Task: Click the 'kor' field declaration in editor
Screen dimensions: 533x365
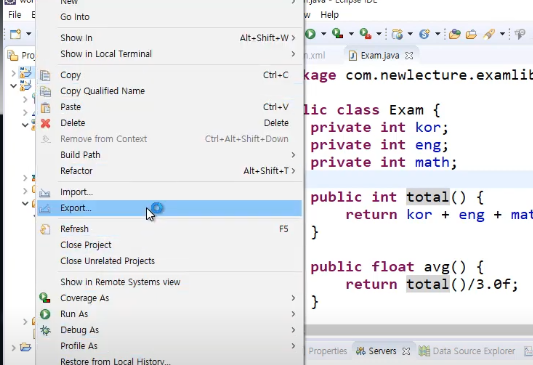Action: coord(428,127)
